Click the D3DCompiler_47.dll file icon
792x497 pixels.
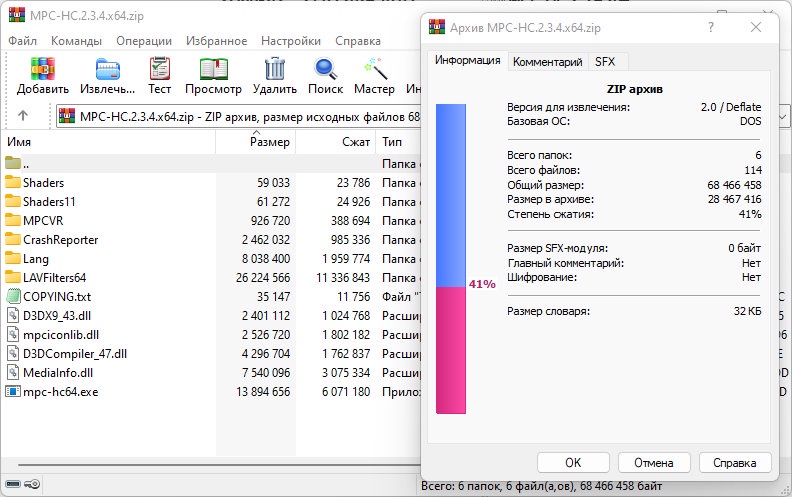[x=13, y=354]
